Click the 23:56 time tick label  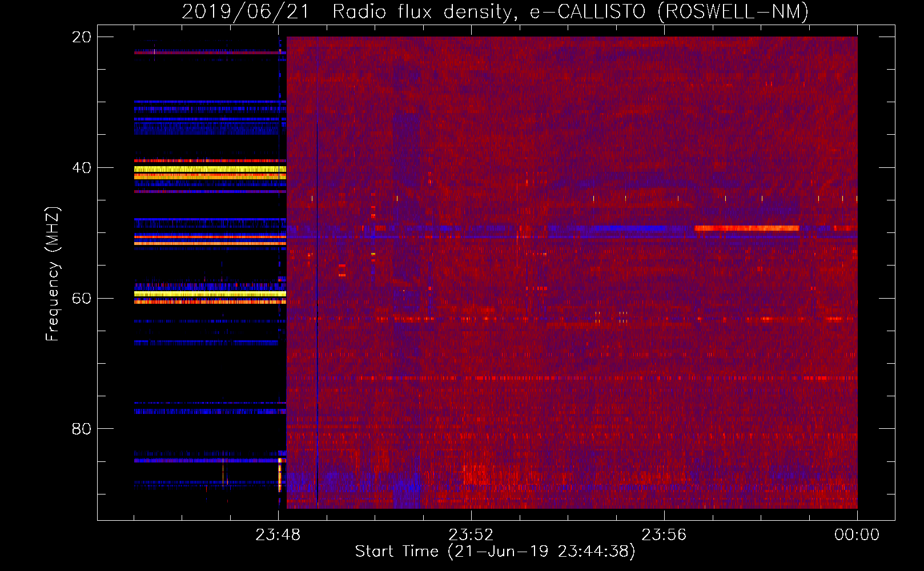(664, 535)
